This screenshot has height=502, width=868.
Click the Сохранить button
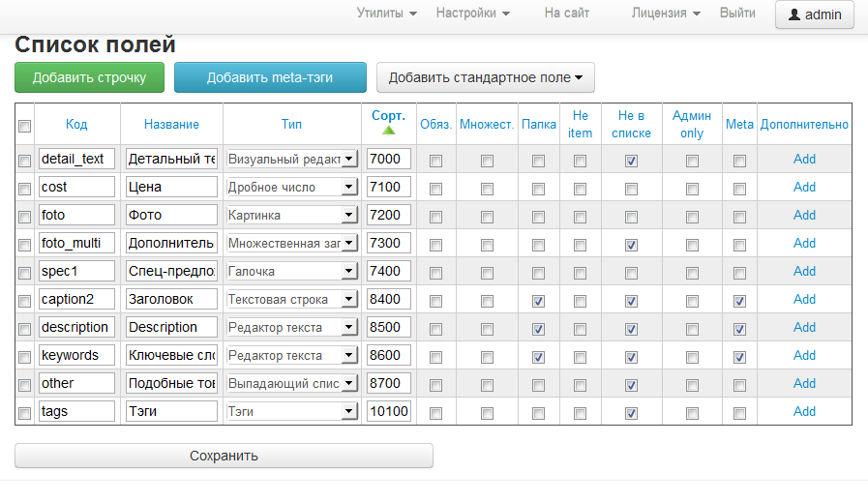tap(224, 456)
